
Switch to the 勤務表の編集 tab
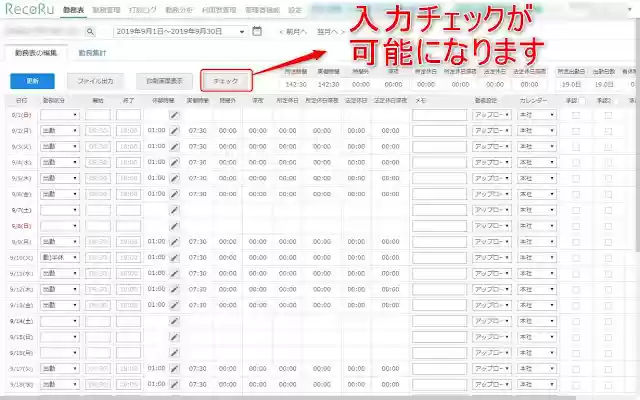[36, 53]
